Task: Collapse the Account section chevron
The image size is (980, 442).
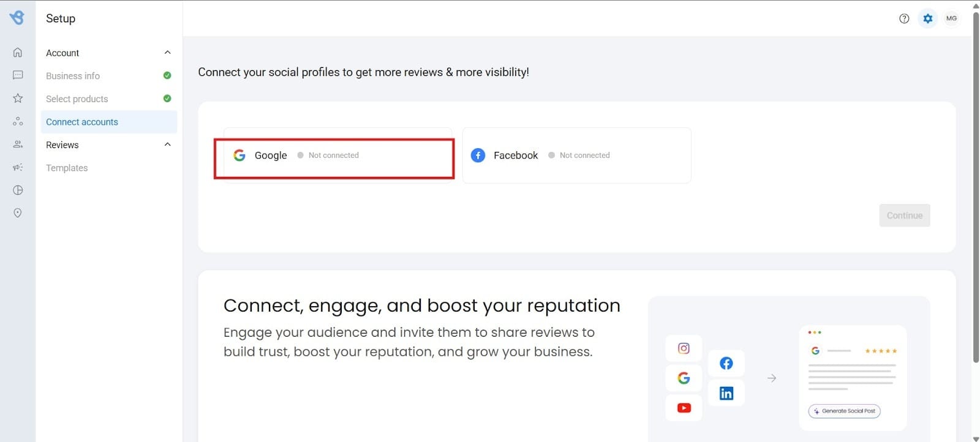Action: (167, 53)
